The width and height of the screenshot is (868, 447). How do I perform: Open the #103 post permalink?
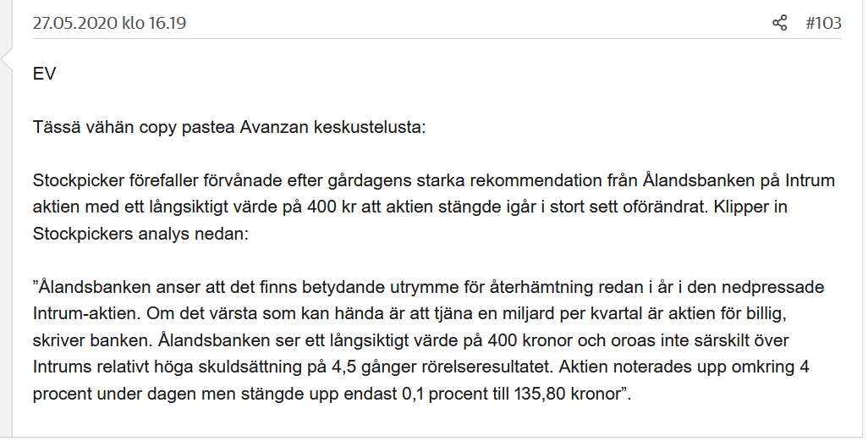point(823,23)
